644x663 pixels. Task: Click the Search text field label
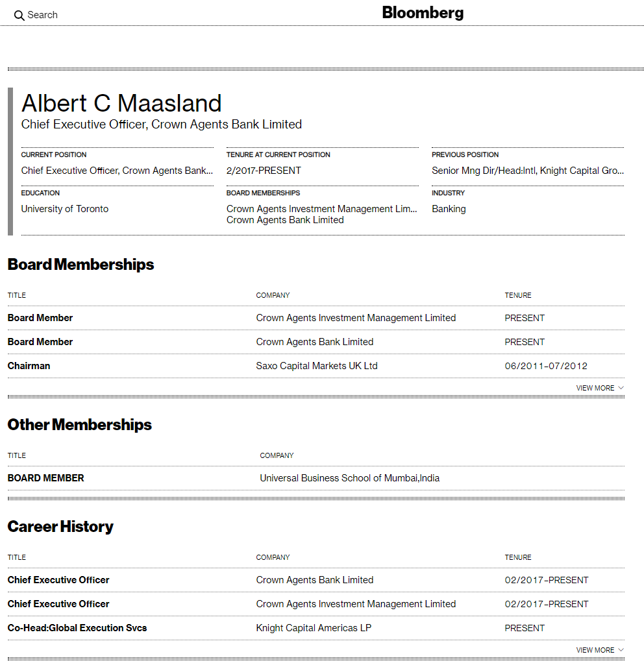pyautogui.click(x=42, y=15)
